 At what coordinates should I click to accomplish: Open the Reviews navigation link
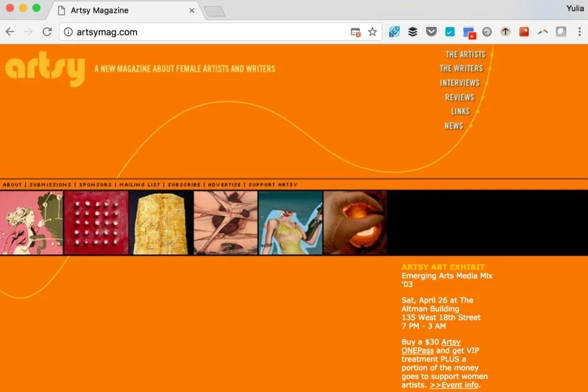460,98
